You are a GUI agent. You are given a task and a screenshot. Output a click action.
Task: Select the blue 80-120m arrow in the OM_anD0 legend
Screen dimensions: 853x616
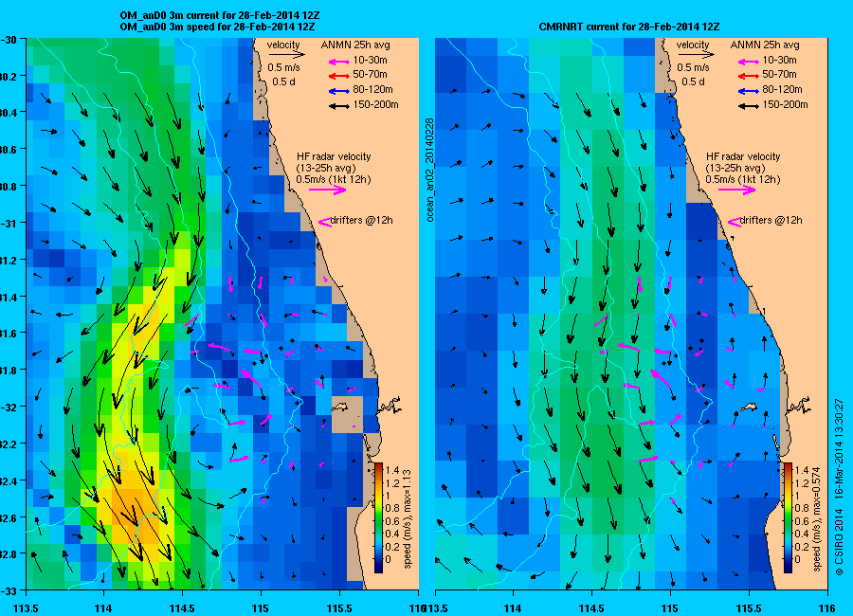click(339, 91)
